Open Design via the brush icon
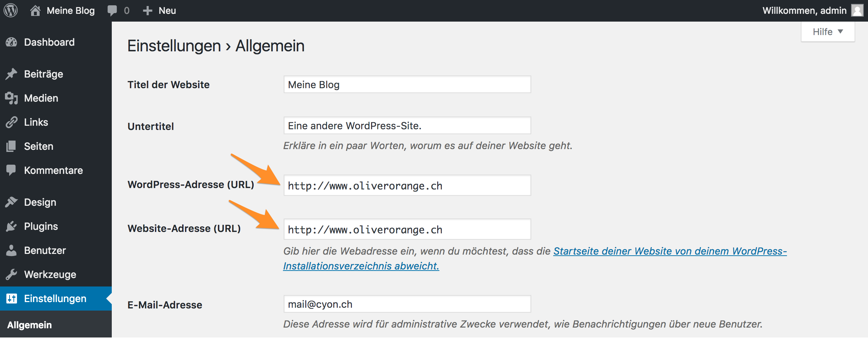 tap(12, 202)
